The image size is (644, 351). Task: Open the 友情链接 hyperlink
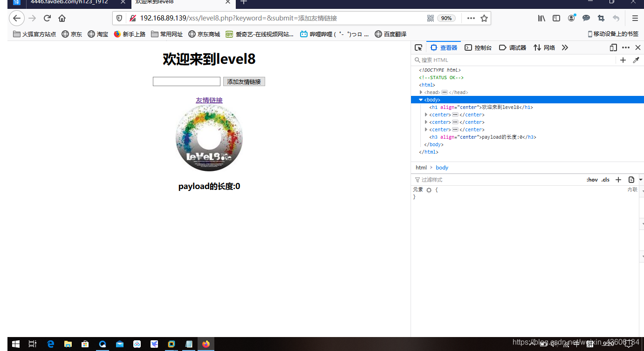(x=209, y=100)
